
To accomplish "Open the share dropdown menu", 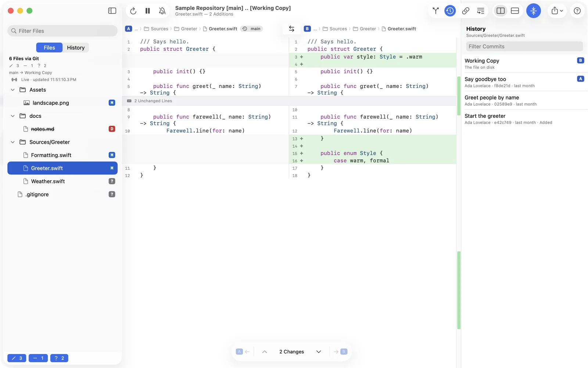I will click(557, 11).
